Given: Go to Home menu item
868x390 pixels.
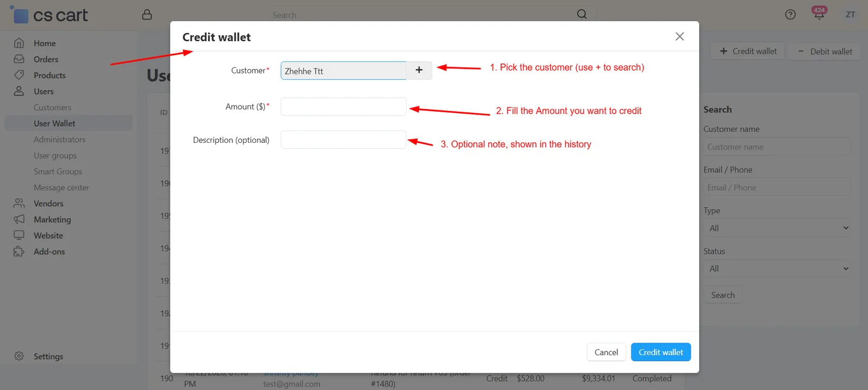Looking at the screenshot, I should (44, 43).
